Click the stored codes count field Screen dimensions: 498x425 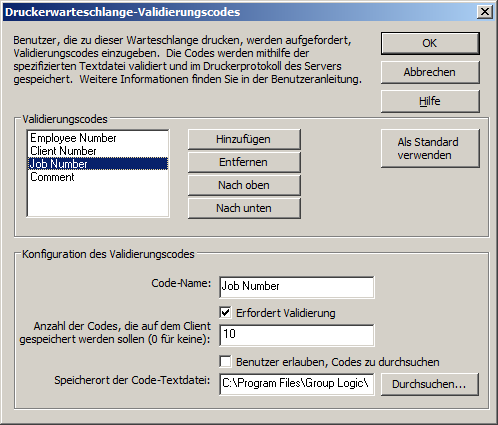point(297,335)
